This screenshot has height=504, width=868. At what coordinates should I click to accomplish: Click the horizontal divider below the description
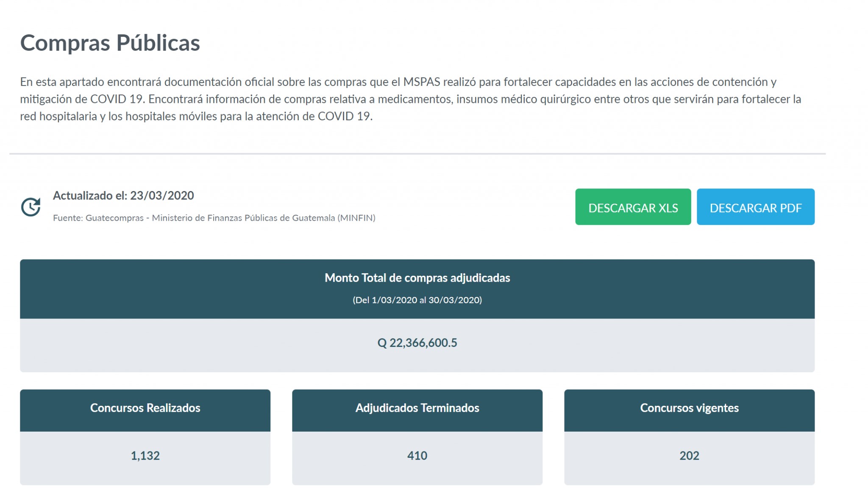coord(417,154)
